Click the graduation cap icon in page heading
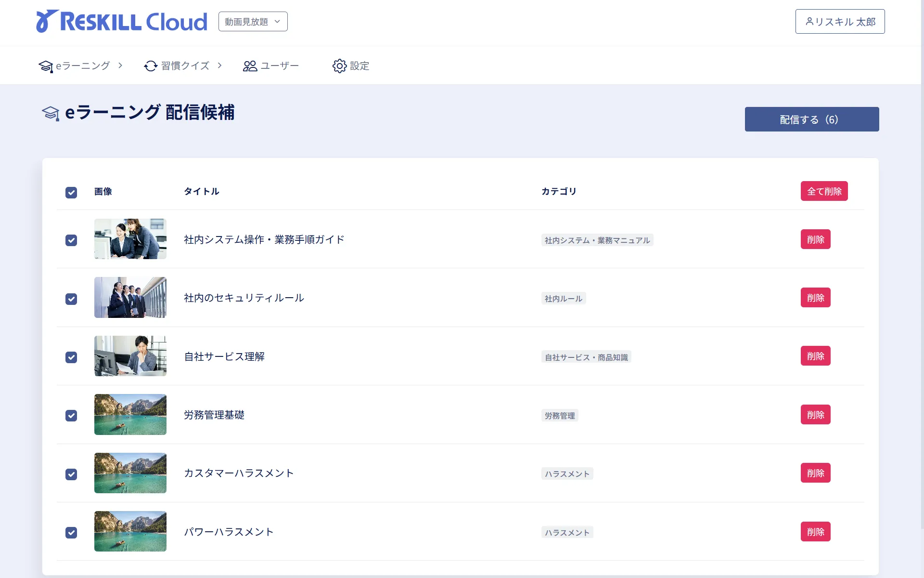Screen dimensions: 924x578 tap(51, 114)
